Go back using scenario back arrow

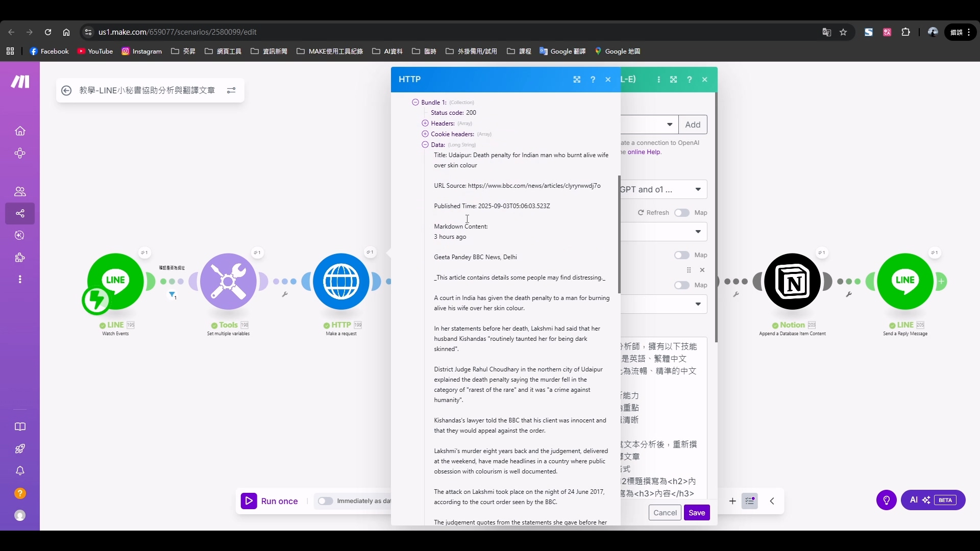point(66,90)
